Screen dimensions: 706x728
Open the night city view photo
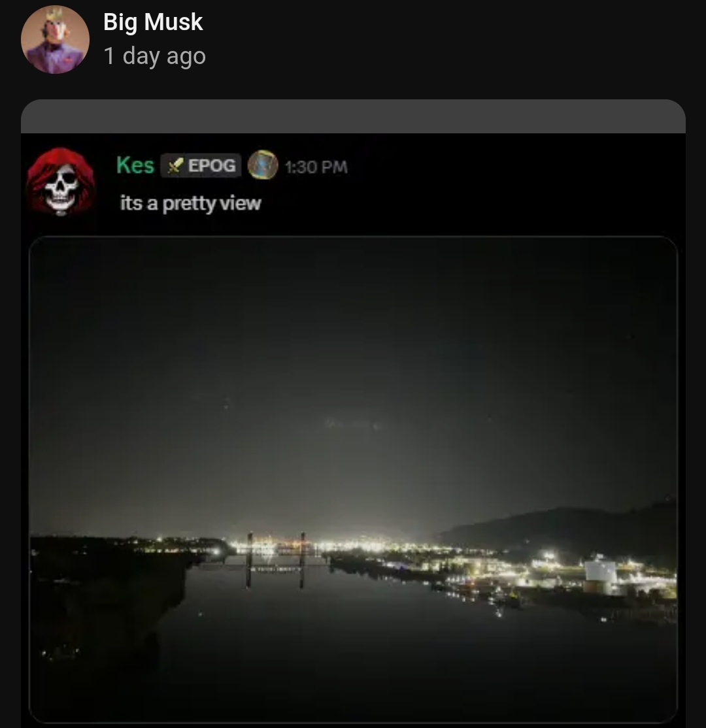coord(353,480)
